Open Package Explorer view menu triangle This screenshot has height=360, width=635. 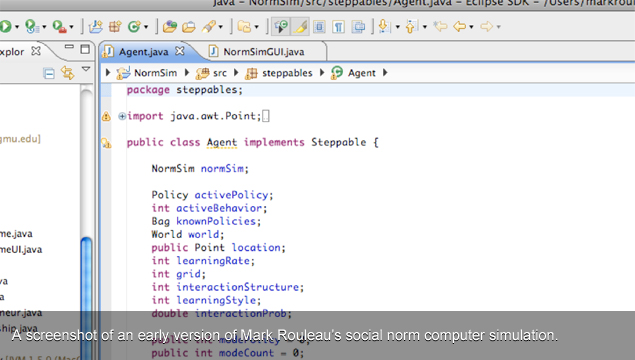point(86,69)
